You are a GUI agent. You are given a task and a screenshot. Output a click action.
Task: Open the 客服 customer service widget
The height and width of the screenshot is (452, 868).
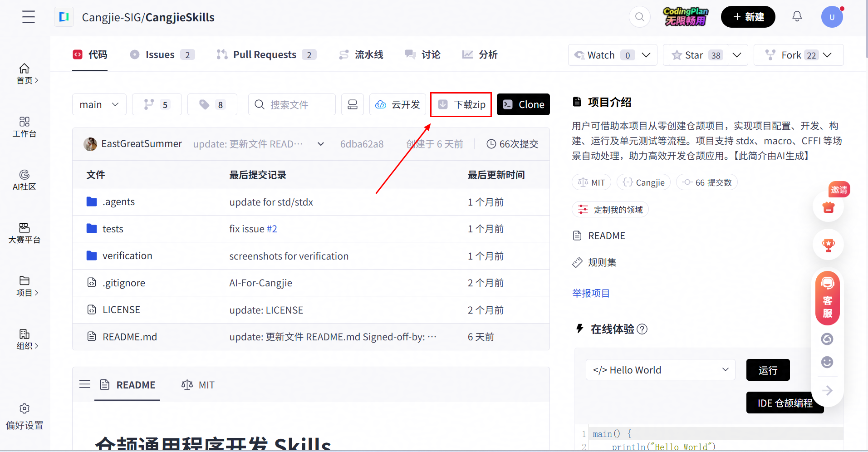828,298
